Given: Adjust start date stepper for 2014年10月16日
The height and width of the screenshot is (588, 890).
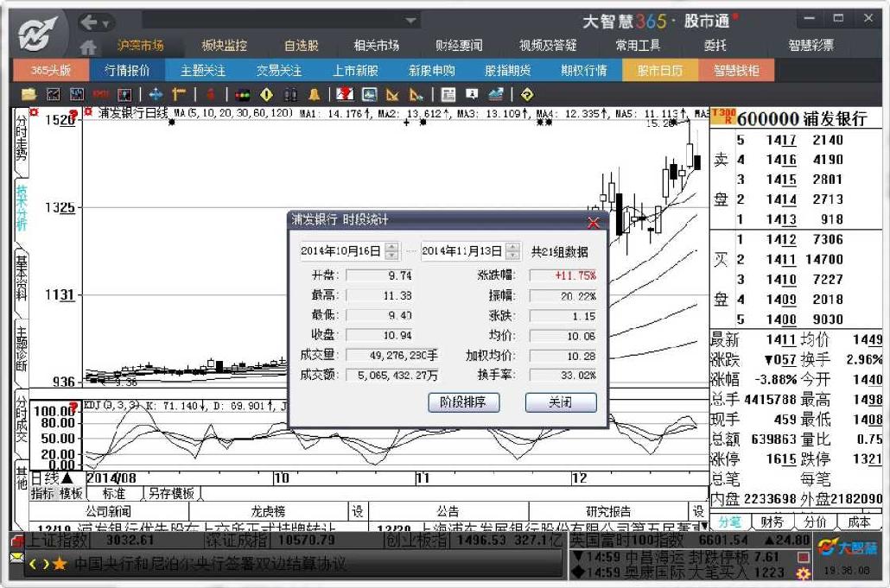Looking at the screenshot, I should (391, 250).
